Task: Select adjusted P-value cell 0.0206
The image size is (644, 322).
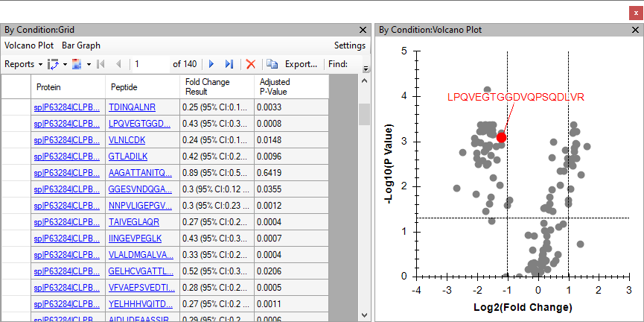Action: pos(292,271)
